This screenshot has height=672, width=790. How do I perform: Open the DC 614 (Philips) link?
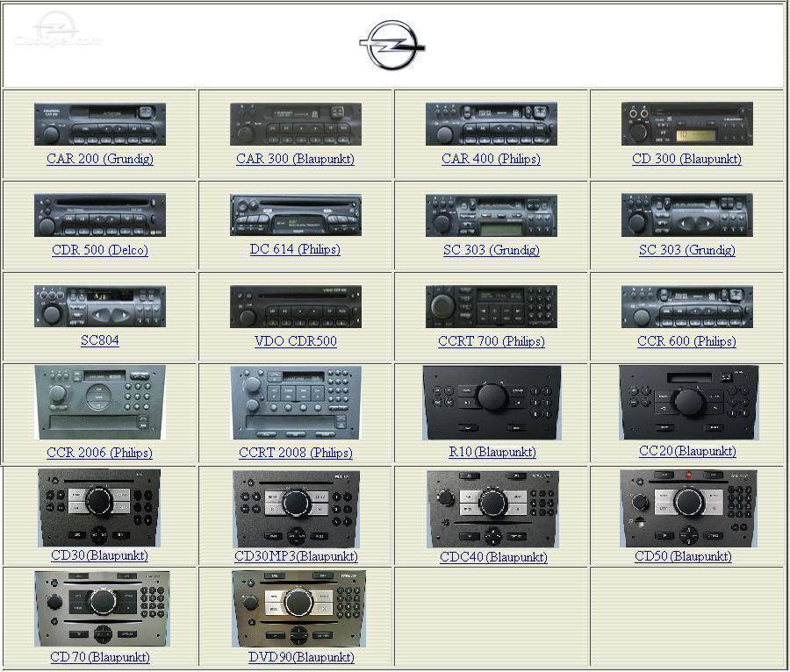point(295,249)
